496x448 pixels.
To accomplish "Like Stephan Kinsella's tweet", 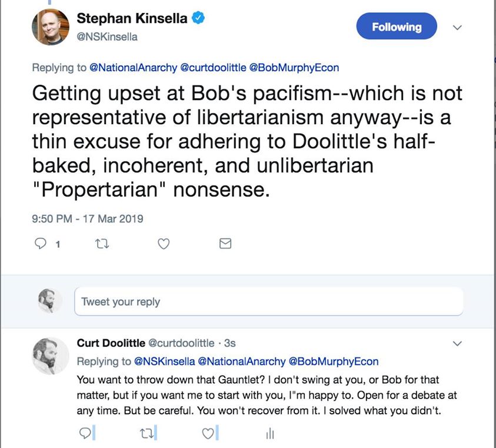I will (164, 243).
